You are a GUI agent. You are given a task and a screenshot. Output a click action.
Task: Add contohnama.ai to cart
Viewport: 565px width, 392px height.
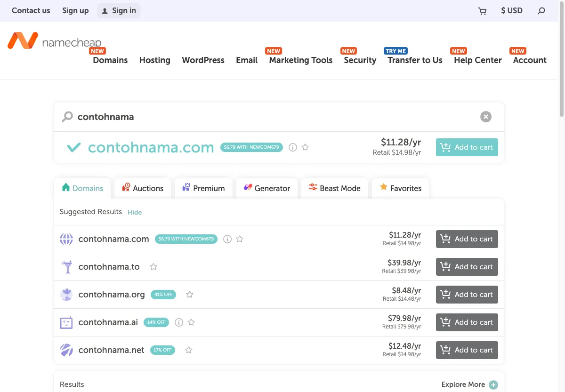(467, 322)
